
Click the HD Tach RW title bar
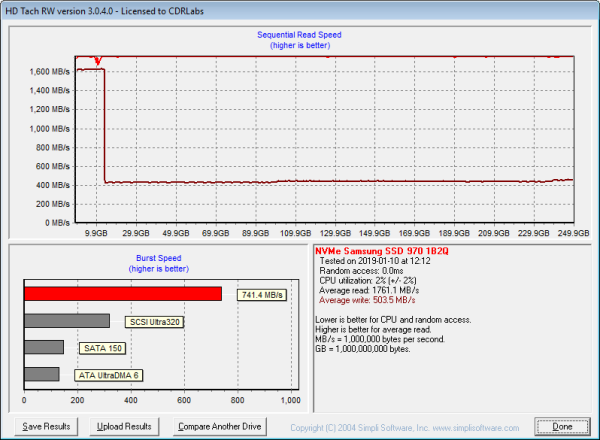[300, 11]
